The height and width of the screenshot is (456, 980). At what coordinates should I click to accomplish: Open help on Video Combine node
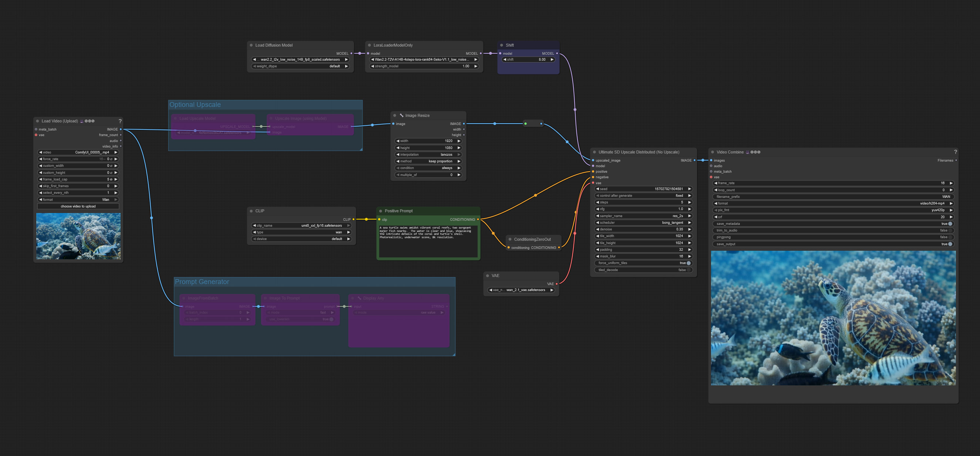[x=955, y=152]
